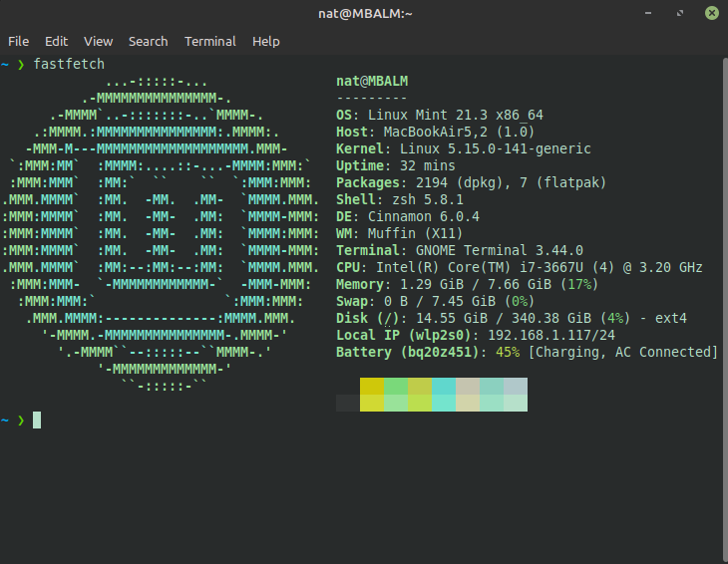728x564 pixels.
Task: Click the beige color block in the palette
Action: (468, 395)
